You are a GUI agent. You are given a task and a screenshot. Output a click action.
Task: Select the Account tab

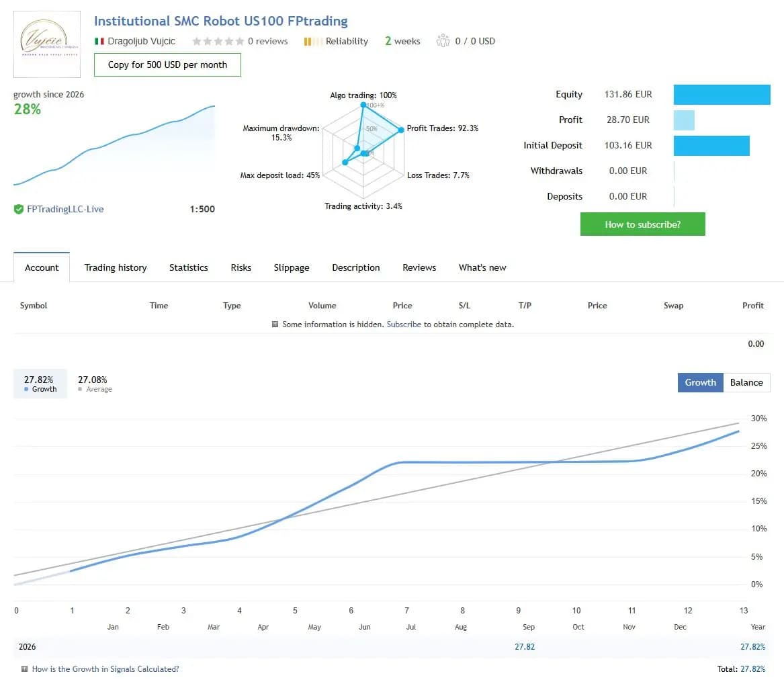[x=42, y=267]
